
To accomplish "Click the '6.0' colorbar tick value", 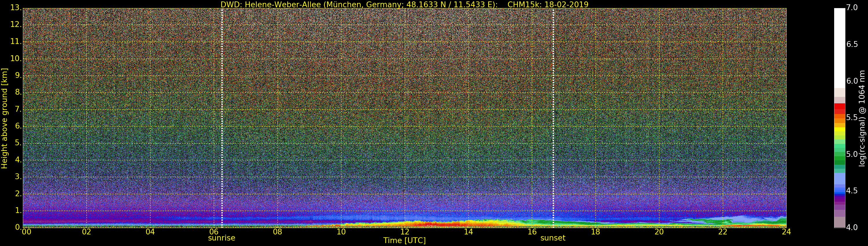I will (852, 81).
